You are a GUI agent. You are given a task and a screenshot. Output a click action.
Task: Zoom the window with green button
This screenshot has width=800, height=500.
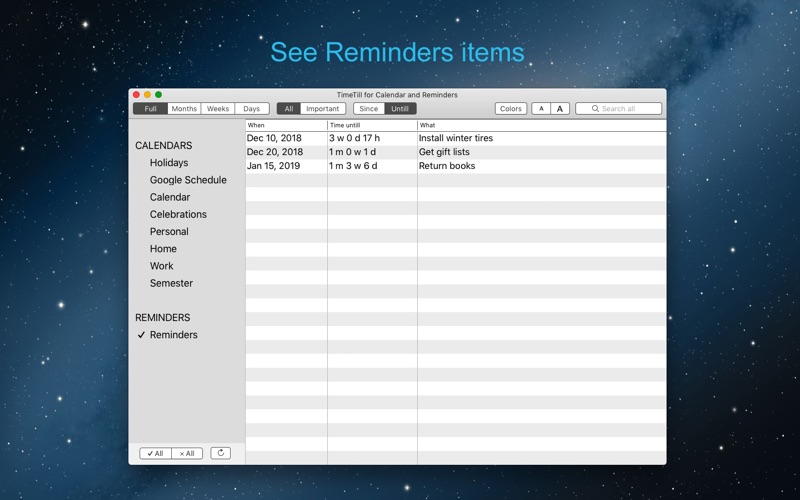click(x=159, y=94)
